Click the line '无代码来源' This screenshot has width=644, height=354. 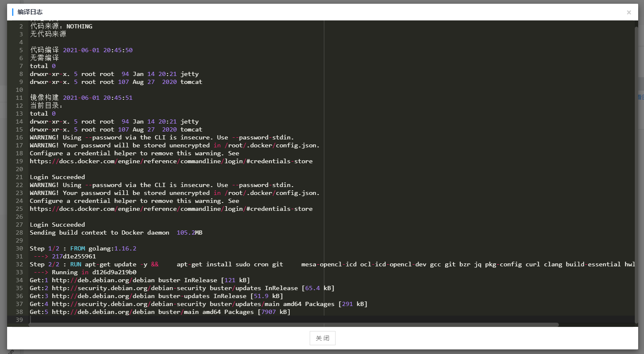click(48, 34)
